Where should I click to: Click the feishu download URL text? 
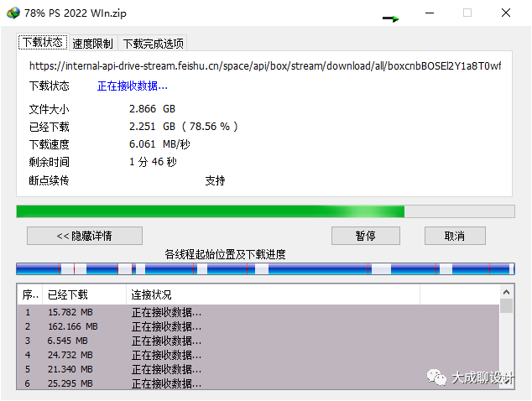click(265, 65)
